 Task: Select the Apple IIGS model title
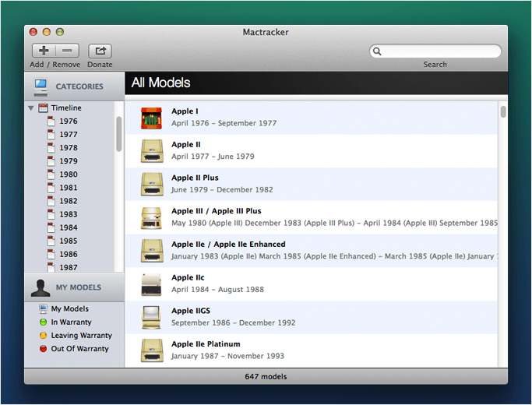click(191, 310)
